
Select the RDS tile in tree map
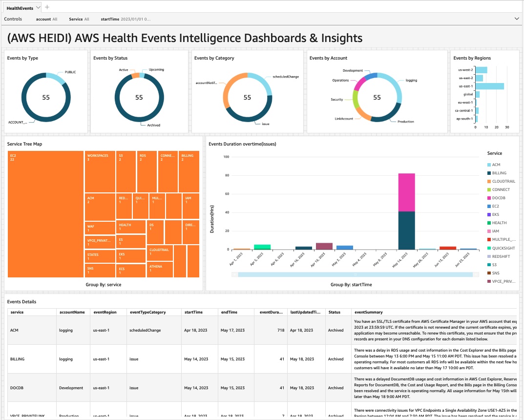click(147, 172)
